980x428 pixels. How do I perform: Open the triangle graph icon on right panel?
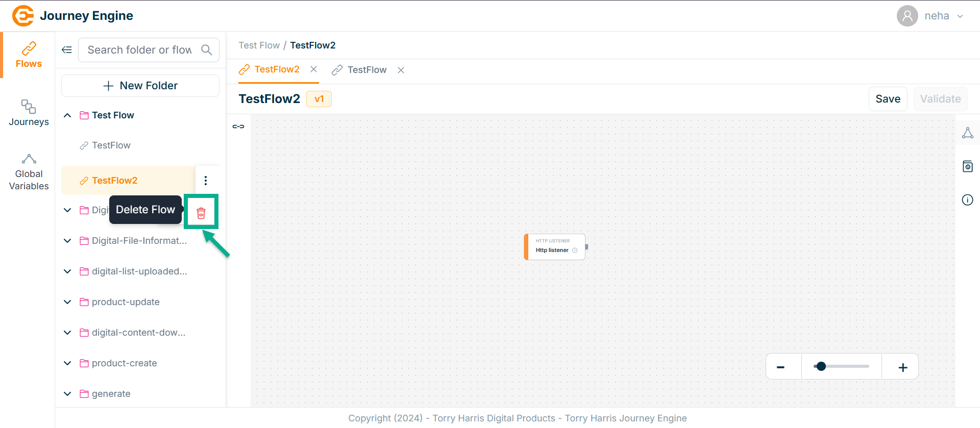click(967, 133)
